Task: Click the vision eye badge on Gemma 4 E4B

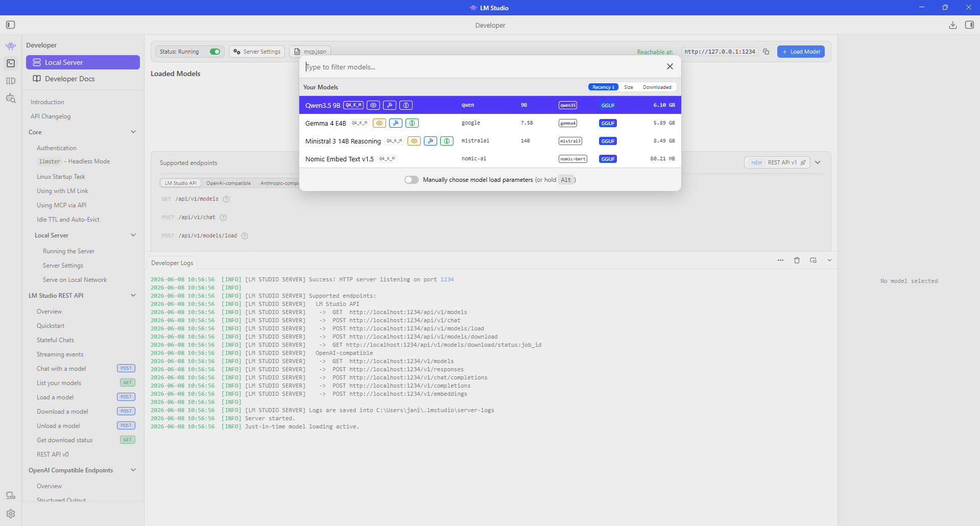Action: (x=379, y=123)
